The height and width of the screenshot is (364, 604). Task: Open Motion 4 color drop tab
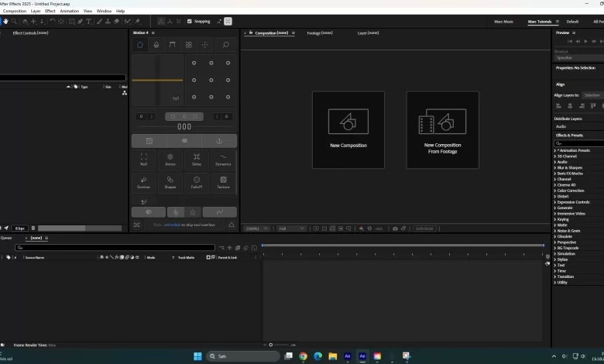[x=156, y=45]
